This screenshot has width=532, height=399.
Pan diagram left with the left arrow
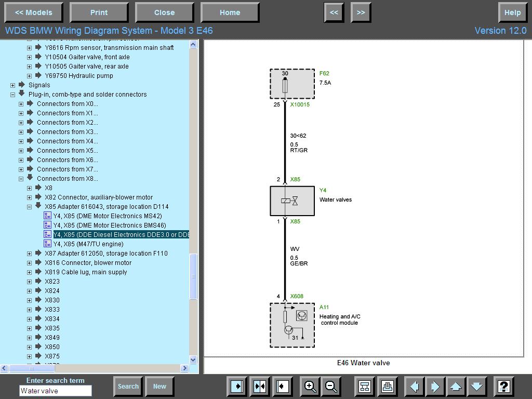click(415, 387)
